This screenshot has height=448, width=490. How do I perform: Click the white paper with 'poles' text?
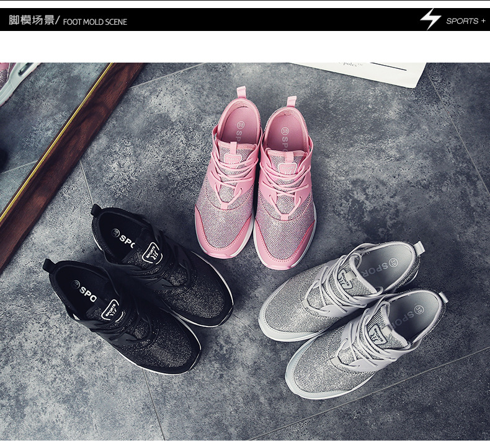(x=359, y=74)
